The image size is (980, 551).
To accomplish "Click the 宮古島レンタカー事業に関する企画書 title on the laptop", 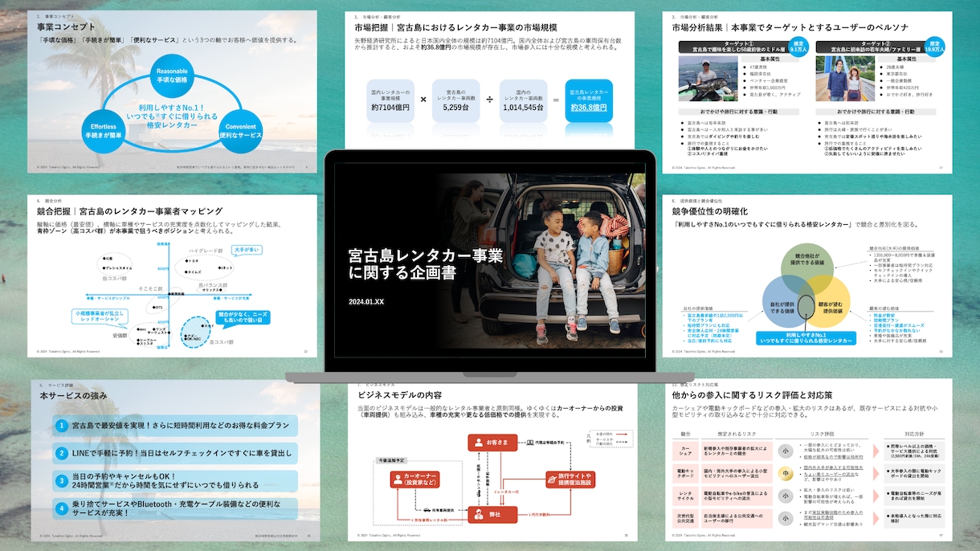I will (425, 263).
